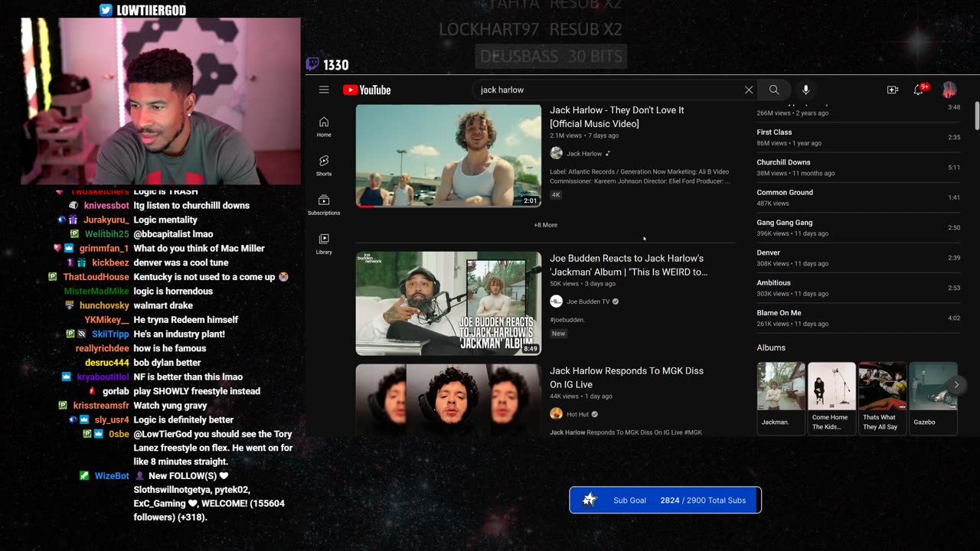Click chat username 'knivessbot'

coord(106,206)
